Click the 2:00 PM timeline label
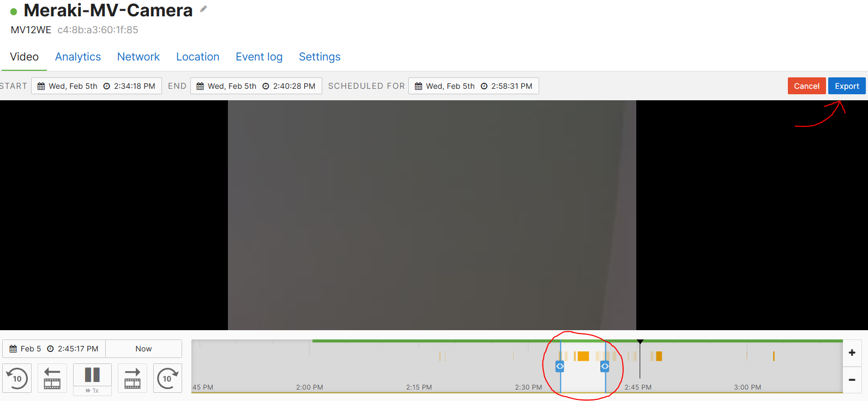Viewport: 868px width, 401px height. 310,387
